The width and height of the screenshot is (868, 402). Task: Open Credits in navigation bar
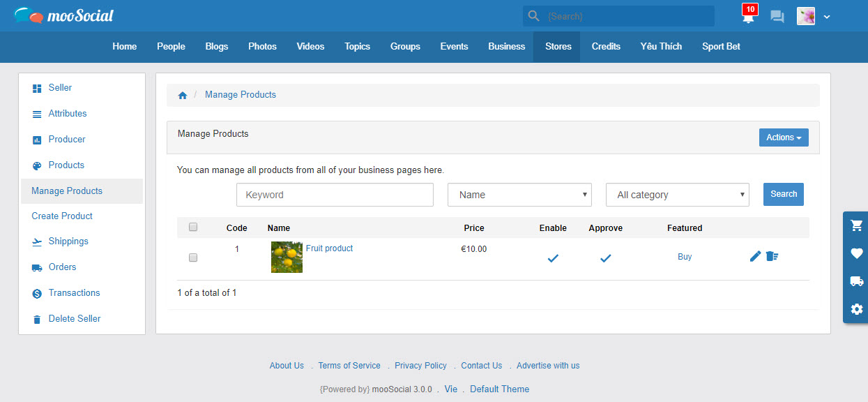pyautogui.click(x=606, y=46)
